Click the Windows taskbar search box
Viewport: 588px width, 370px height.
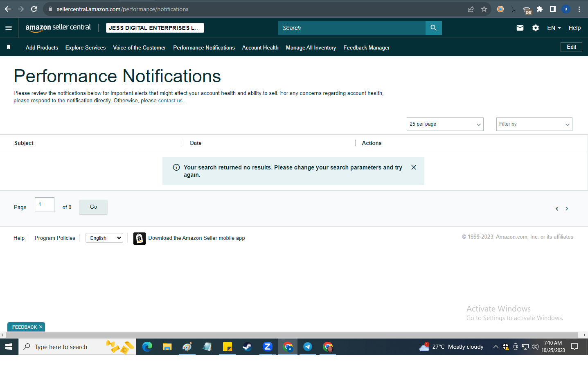[x=77, y=347]
